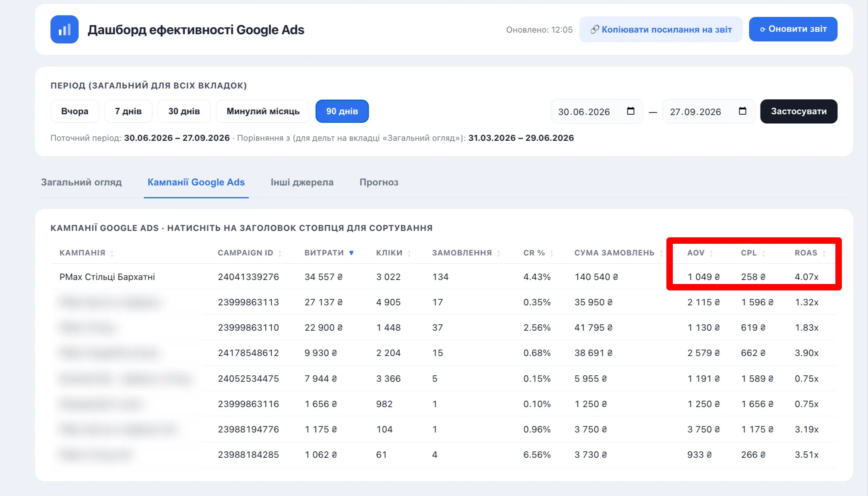Click the Оновлено: 12:05 timestamp

539,30
